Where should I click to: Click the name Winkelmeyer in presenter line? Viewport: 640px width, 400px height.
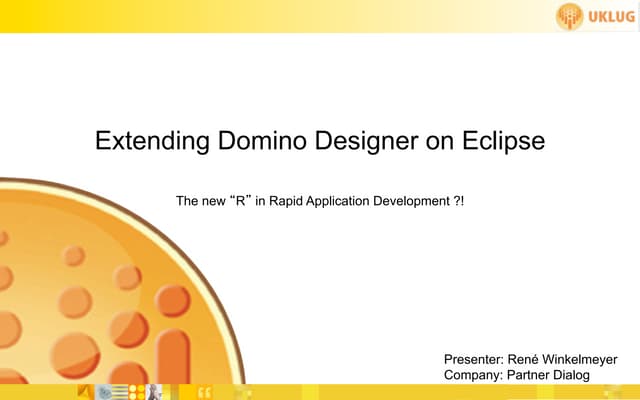tap(574, 359)
